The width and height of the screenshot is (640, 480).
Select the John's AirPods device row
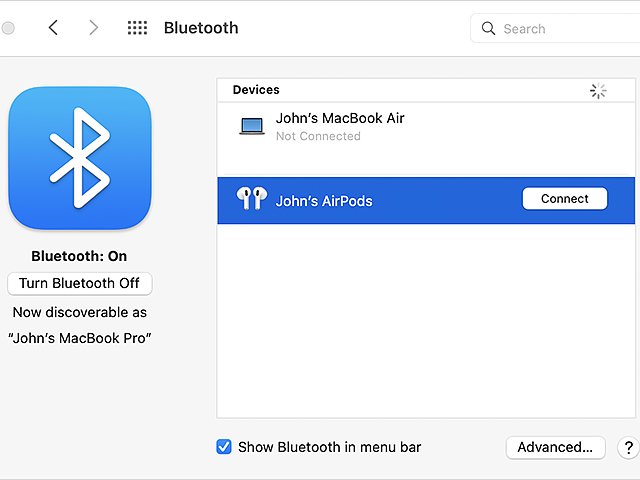(426, 200)
